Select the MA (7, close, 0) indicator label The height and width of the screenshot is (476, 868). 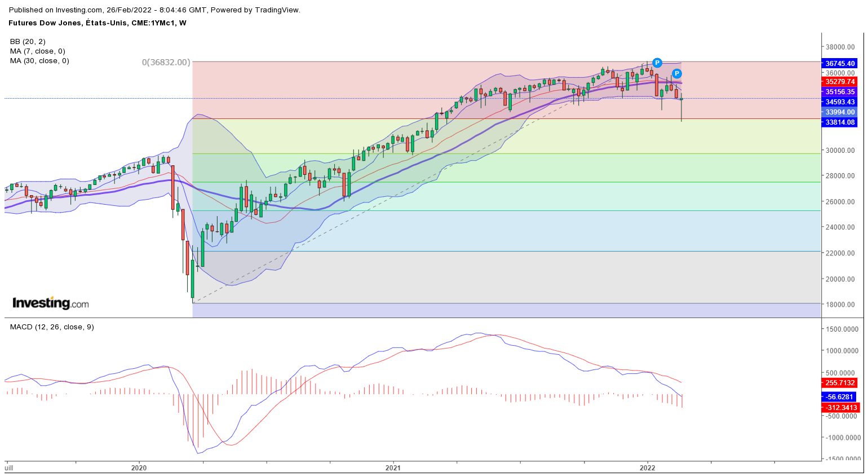(x=38, y=51)
